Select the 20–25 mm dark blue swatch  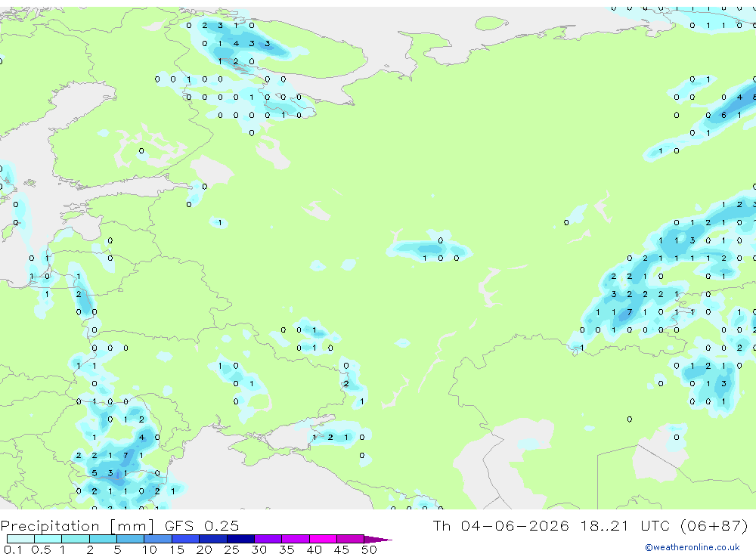[213, 539]
